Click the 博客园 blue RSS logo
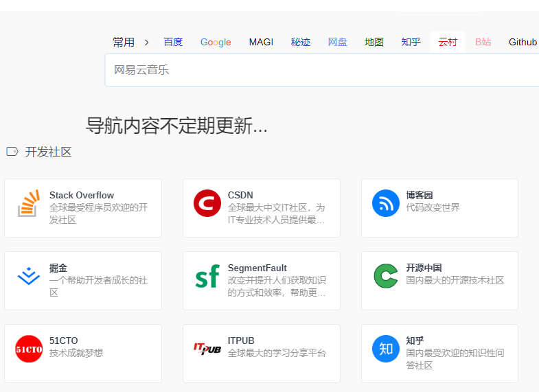This screenshot has height=392, width=539. [x=386, y=203]
